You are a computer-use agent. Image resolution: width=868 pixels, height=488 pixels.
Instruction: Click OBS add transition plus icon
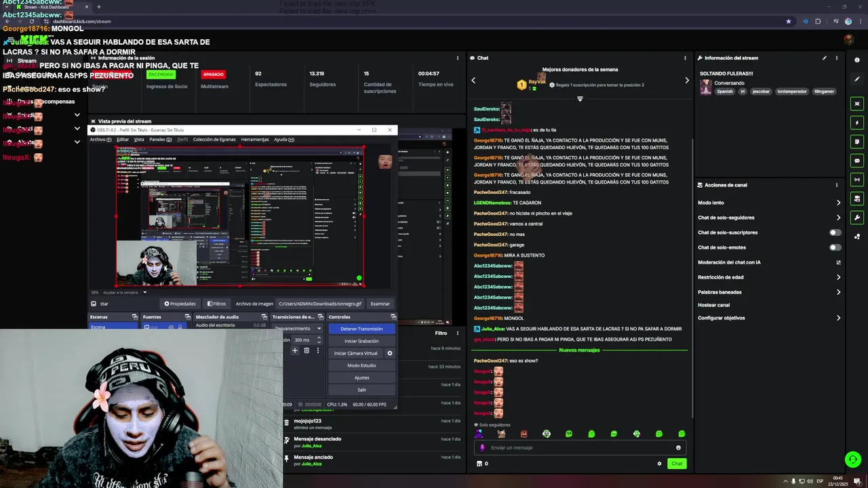click(295, 350)
